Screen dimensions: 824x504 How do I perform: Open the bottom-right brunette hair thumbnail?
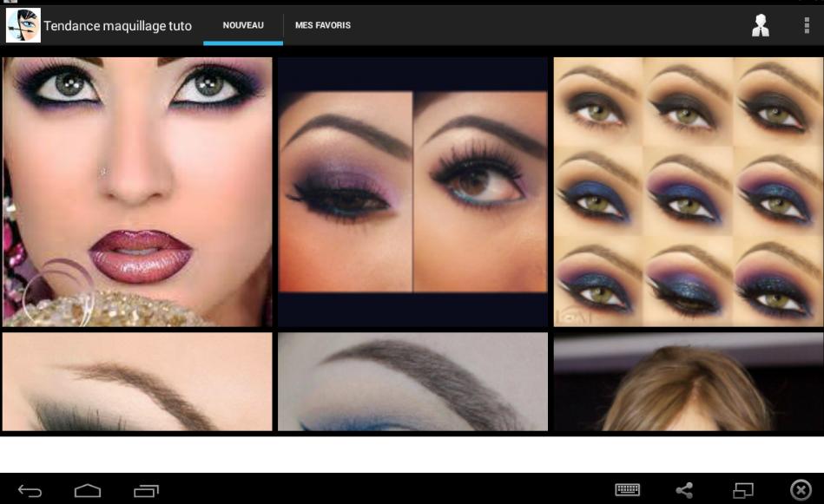688,382
